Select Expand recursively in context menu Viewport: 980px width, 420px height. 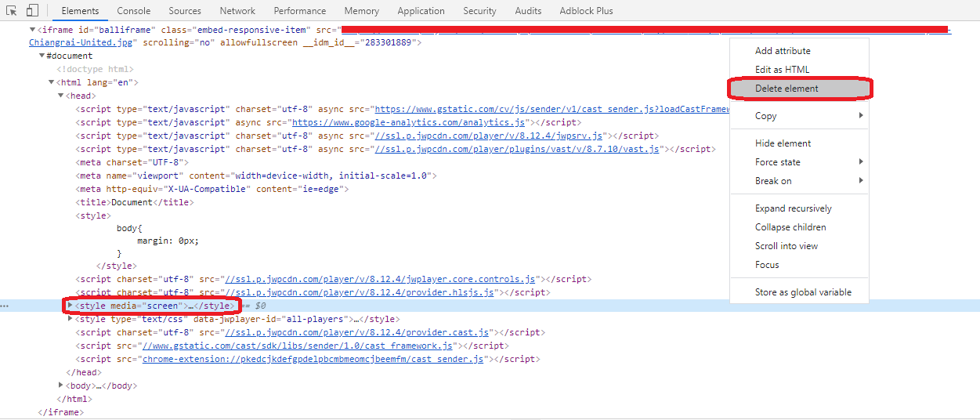coord(799,208)
